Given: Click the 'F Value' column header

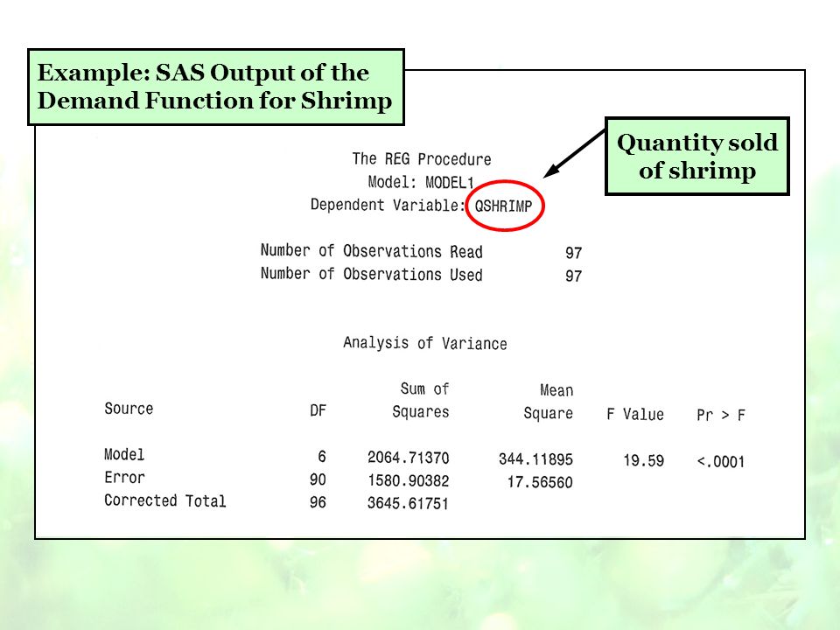Looking at the screenshot, I should (635, 414).
